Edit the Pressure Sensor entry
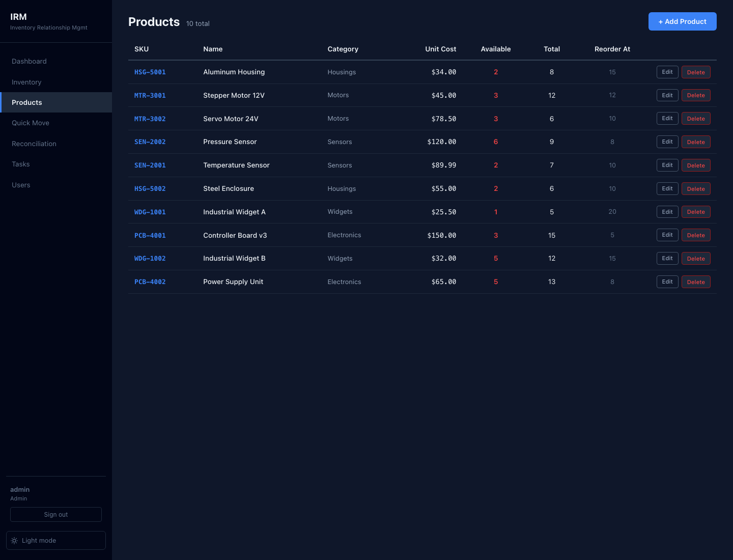733x560 pixels. [x=667, y=142]
